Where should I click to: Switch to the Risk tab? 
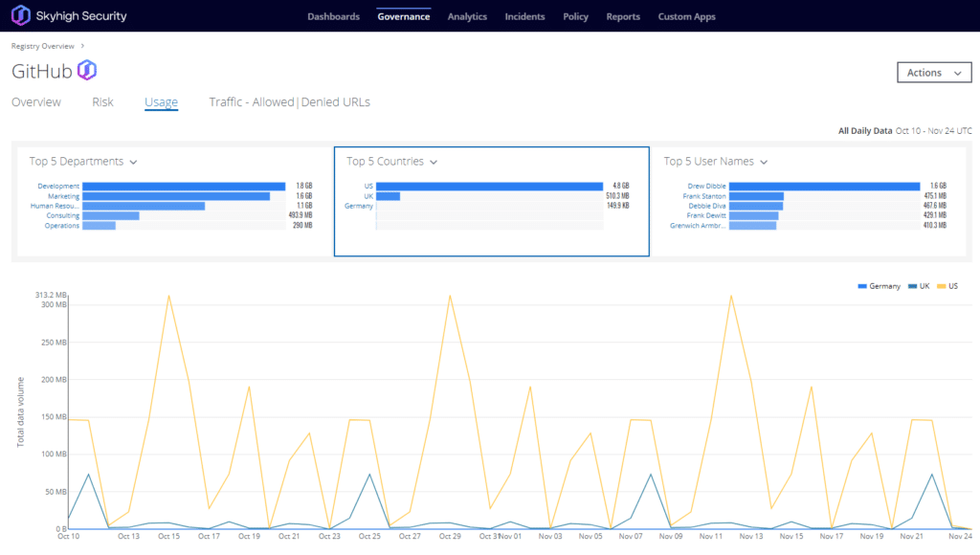[x=102, y=102]
